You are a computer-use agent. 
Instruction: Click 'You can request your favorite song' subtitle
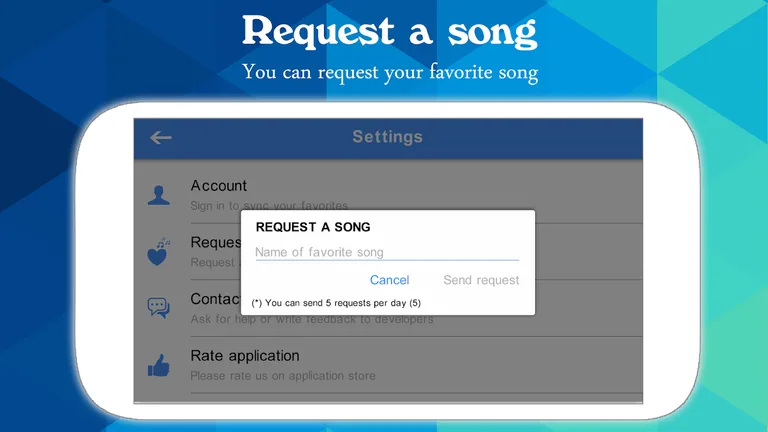point(390,73)
